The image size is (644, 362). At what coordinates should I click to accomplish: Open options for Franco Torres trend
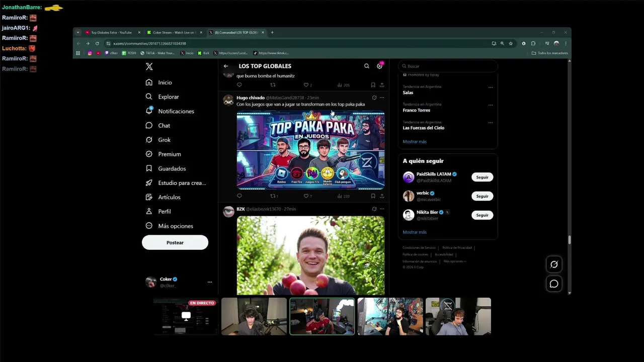(491, 105)
